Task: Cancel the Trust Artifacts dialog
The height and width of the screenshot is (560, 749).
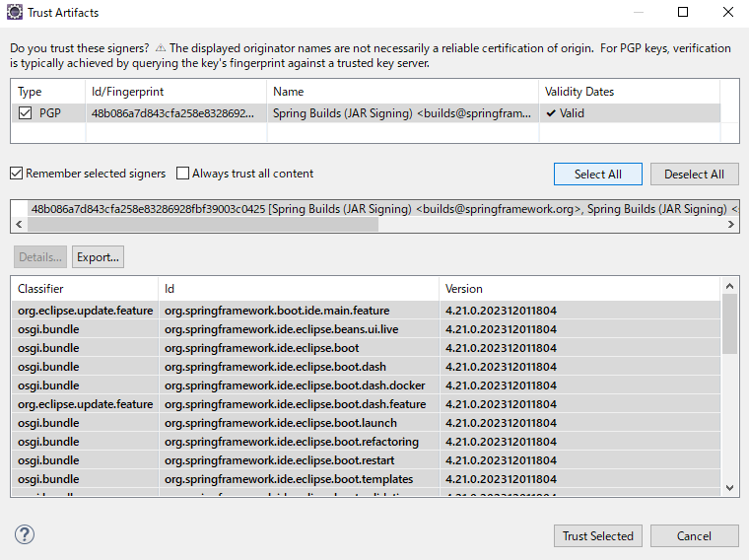Action: click(x=694, y=535)
